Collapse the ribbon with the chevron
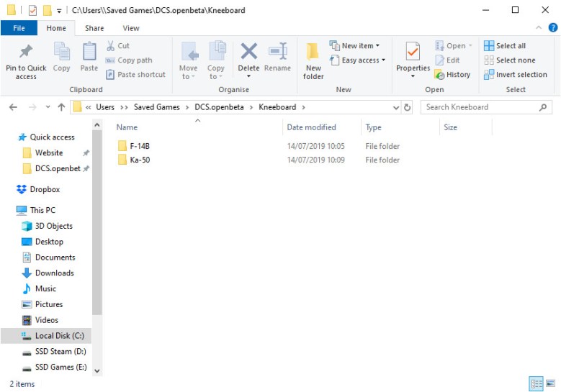Viewport: 561px width, 392px height. pyautogui.click(x=540, y=27)
